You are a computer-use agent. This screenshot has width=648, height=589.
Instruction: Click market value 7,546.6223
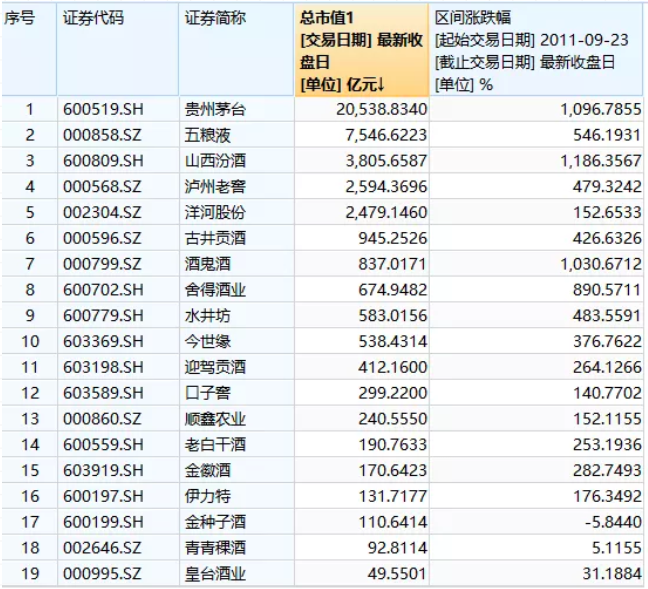coord(386,135)
